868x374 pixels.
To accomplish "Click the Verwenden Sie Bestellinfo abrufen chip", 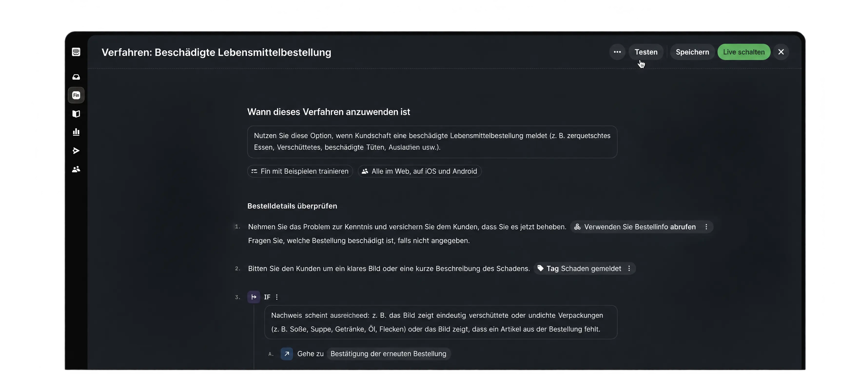I will (x=641, y=227).
